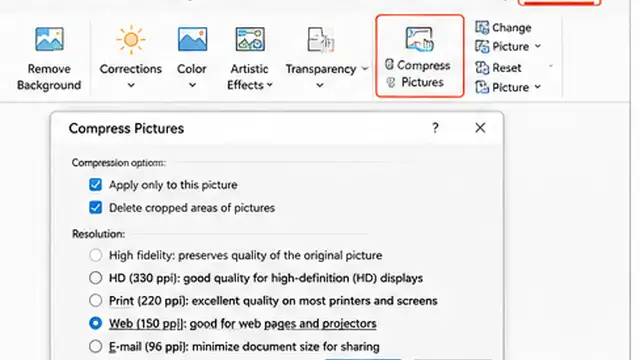This screenshot has width=640, height=360.
Task: Click the Compress Pictures dialog title
Action: (126, 129)
